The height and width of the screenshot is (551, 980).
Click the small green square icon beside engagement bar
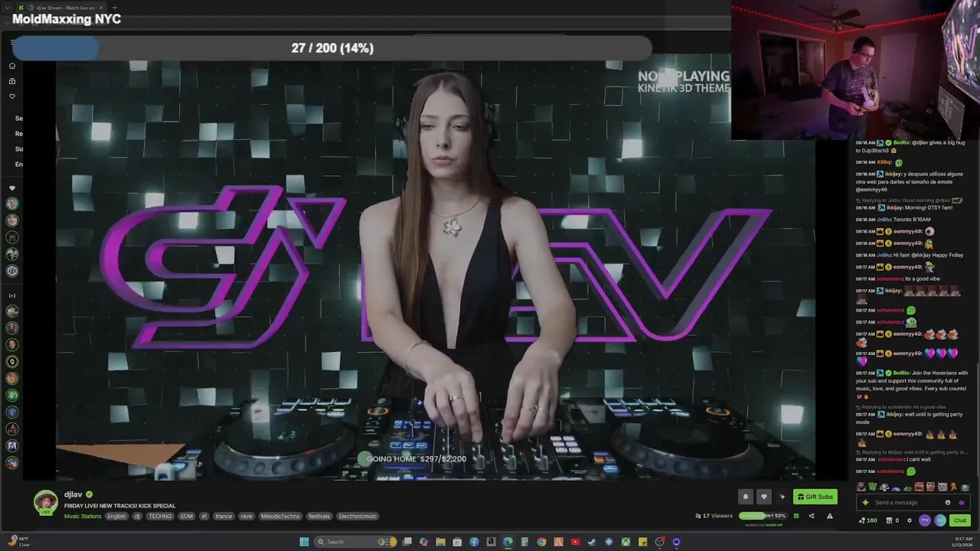tap(795, 516)
